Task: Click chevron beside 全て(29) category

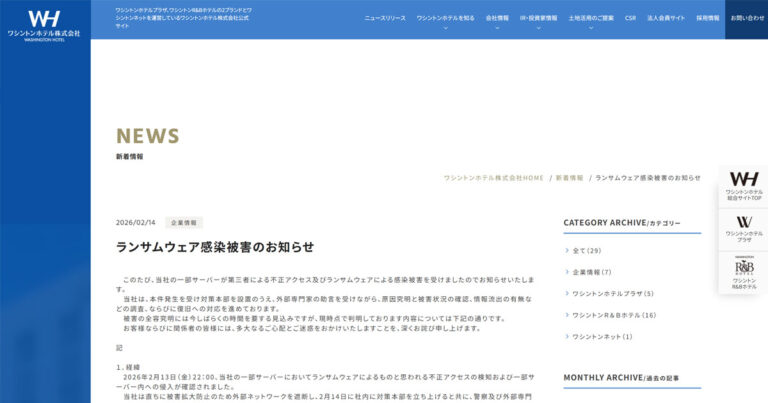Action: point(567,251)
